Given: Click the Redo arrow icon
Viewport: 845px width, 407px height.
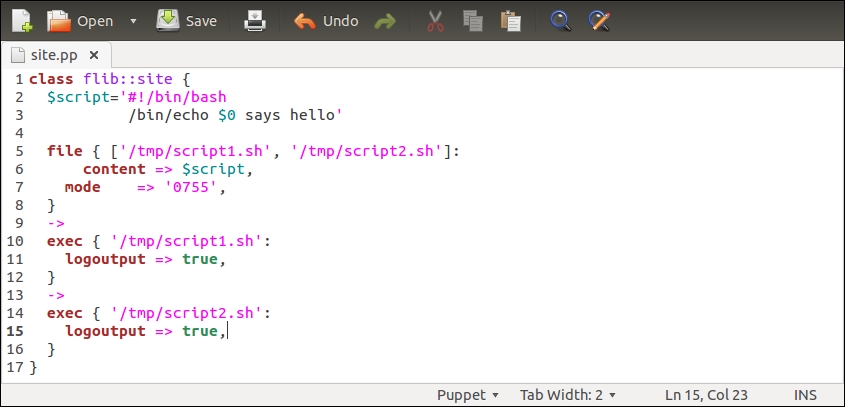Looking at the screenshot, I should [384, 21].
